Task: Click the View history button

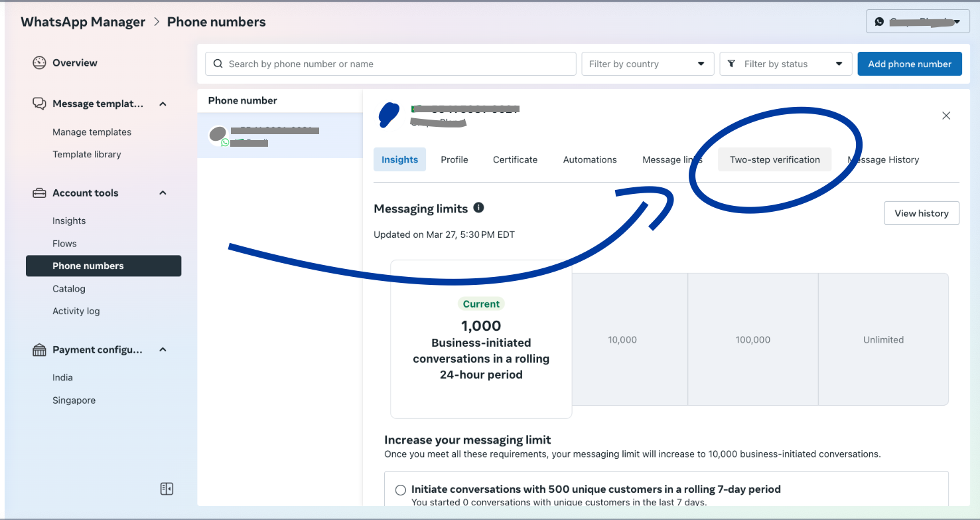Action: (x=922, y=213)
